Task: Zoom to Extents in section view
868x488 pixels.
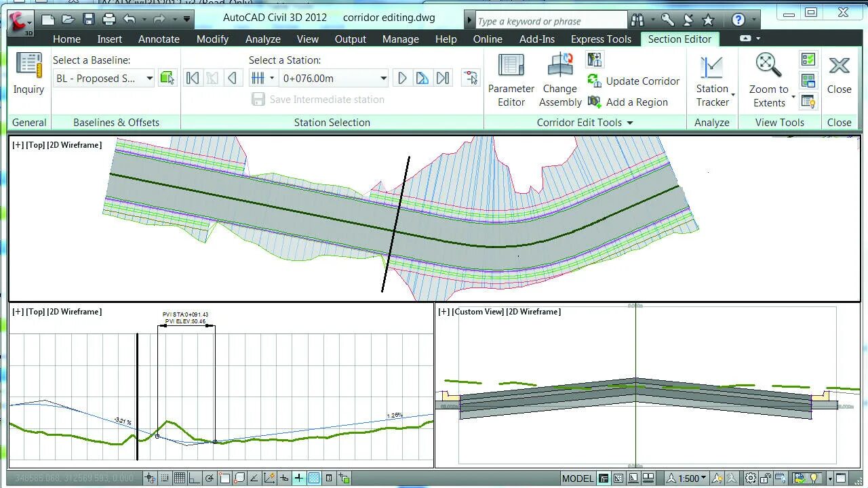Action: [x=768, y=81]
